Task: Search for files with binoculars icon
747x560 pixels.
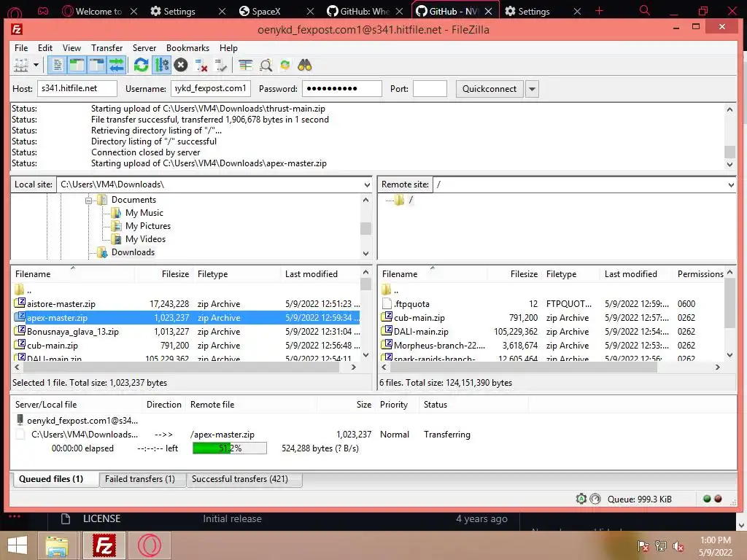Action: click(x=305, y=65)
